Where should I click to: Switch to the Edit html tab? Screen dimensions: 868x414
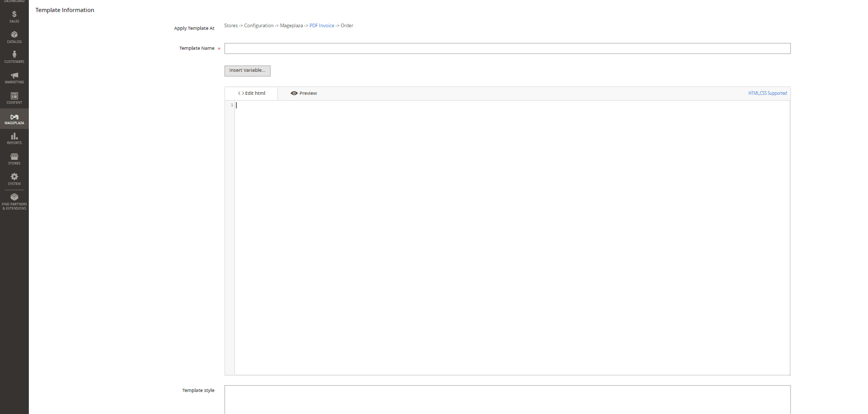point(252,93)
